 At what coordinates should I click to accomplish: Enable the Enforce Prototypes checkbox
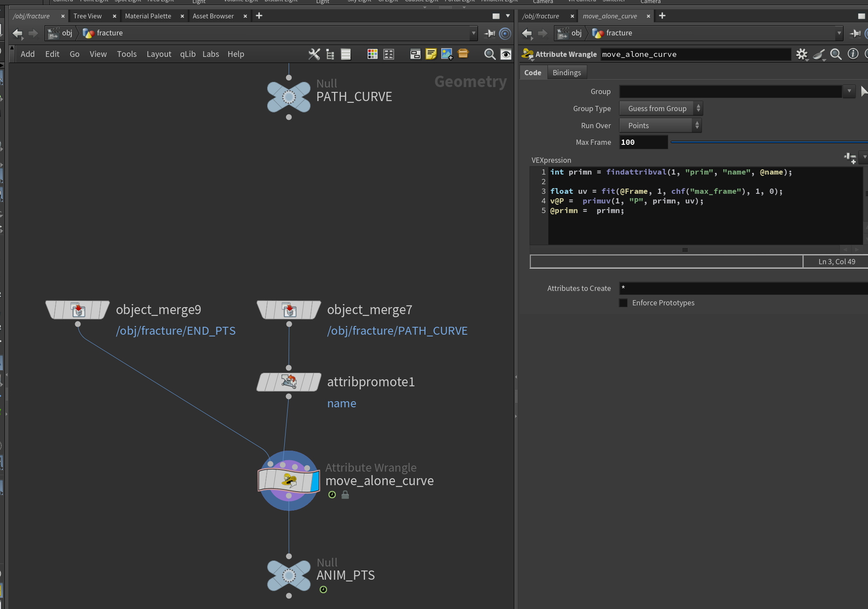[623, 303]
